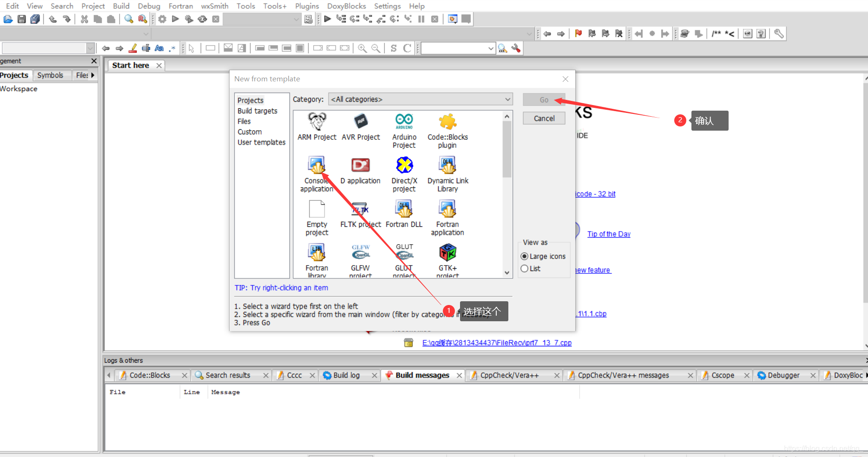Click the Debug start arrow icon
The height and width of the screenshot is (457, 868).
(328, 19)
